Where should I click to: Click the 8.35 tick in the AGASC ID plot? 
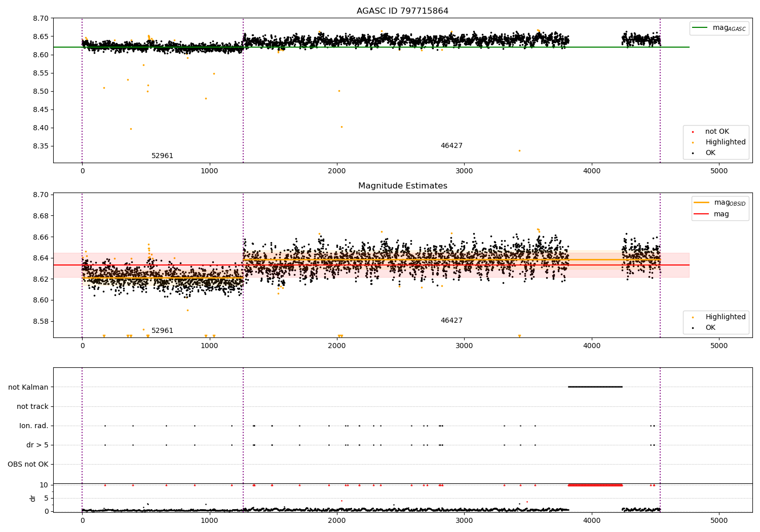(x=41, y=146)
